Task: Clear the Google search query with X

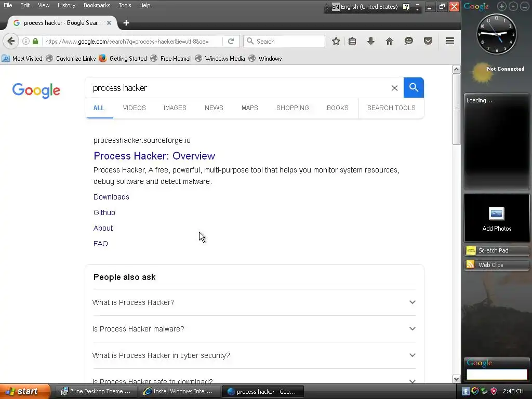Action: coord(394,88)
